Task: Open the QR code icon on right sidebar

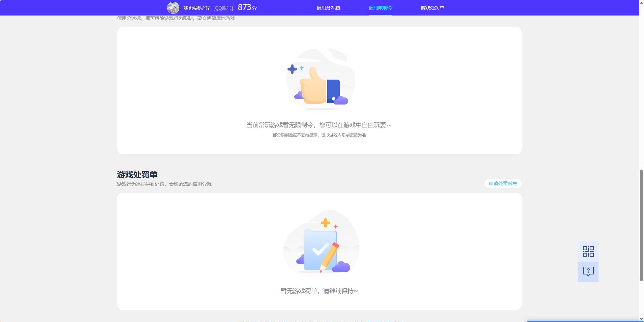Action: pos(588,252)
